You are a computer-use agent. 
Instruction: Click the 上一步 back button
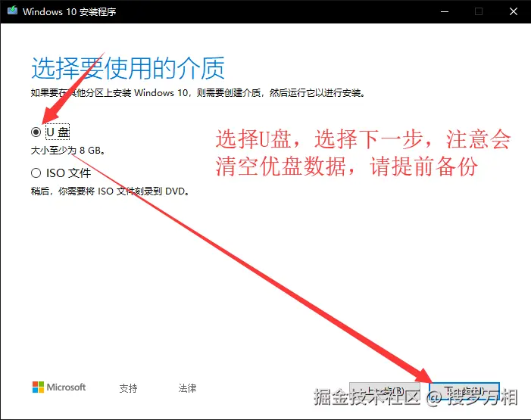click(x=385, y=391)
